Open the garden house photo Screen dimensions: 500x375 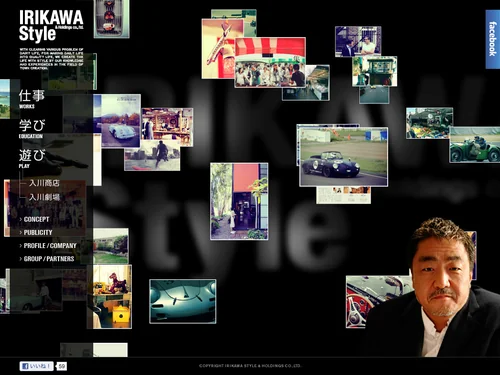111,246
